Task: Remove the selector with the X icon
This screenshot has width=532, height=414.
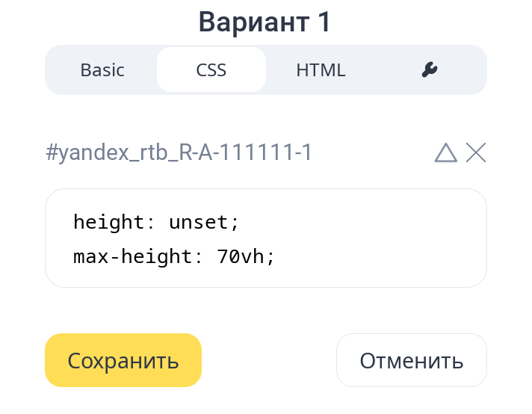Action: pos(476,152)
